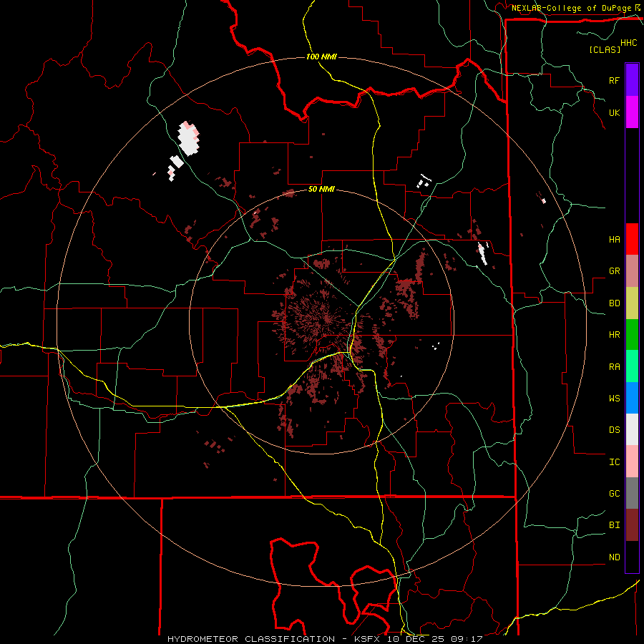Click the WS legend label
Screen dimensions: 644x644
point(614,398)
